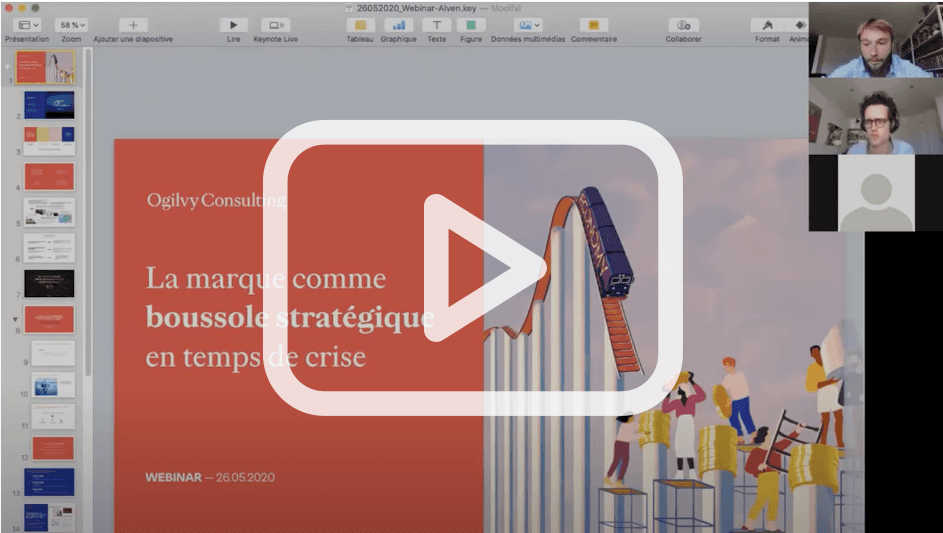Screen dimensions: 943x533
Task: Select slide 13 blue thumbnail
Action: 49,482
